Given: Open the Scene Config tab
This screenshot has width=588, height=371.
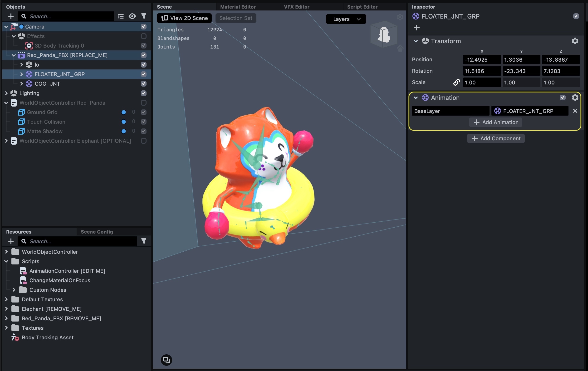Looking at the screenshot, I should point(97,232).
